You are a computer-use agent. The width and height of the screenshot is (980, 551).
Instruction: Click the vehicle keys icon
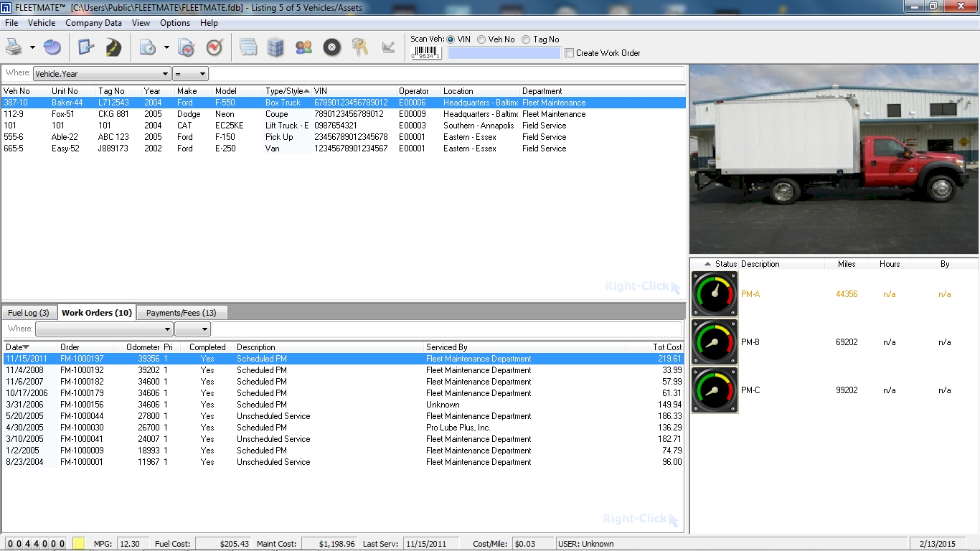(359, 47)
